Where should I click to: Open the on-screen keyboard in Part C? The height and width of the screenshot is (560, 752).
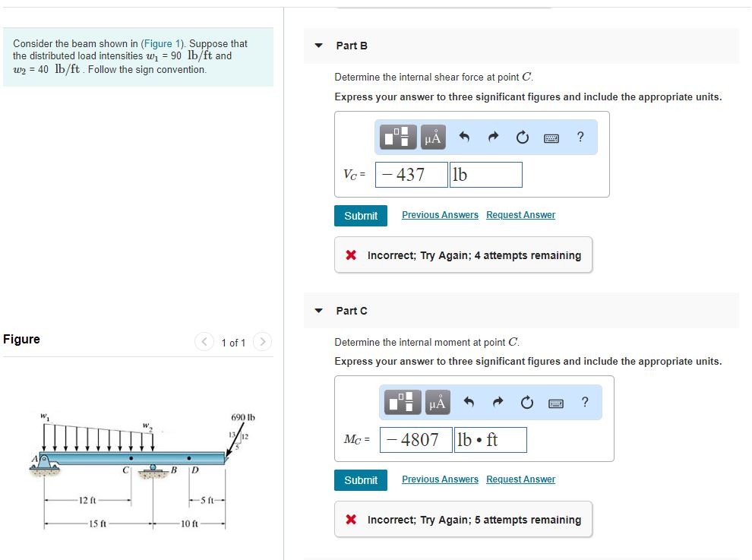point(555,402)
